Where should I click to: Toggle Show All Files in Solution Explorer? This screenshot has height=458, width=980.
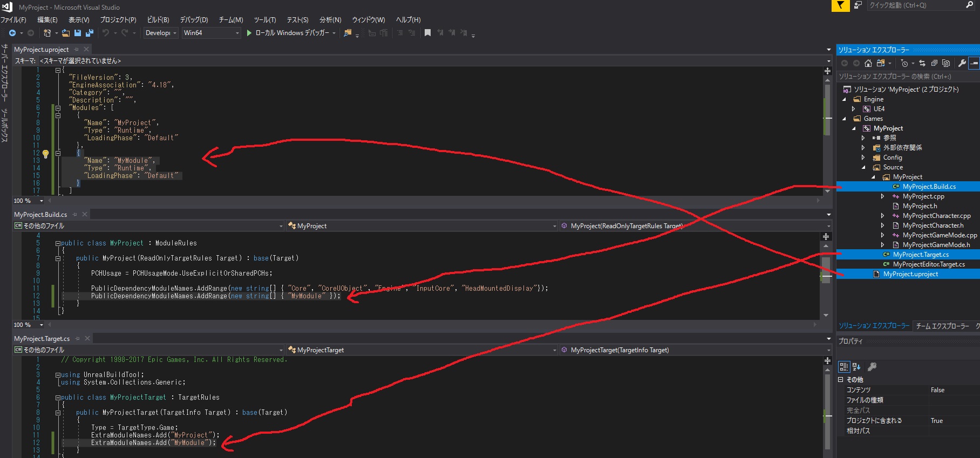[946, 63]
